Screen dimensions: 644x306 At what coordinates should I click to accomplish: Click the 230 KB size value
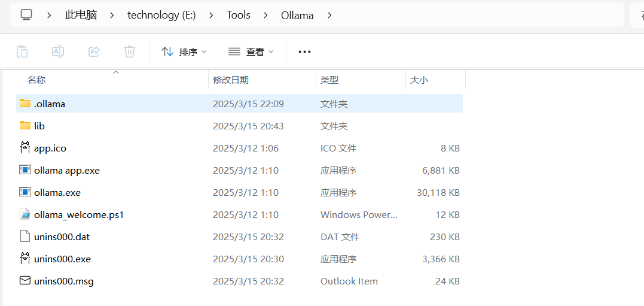point(445,237)
